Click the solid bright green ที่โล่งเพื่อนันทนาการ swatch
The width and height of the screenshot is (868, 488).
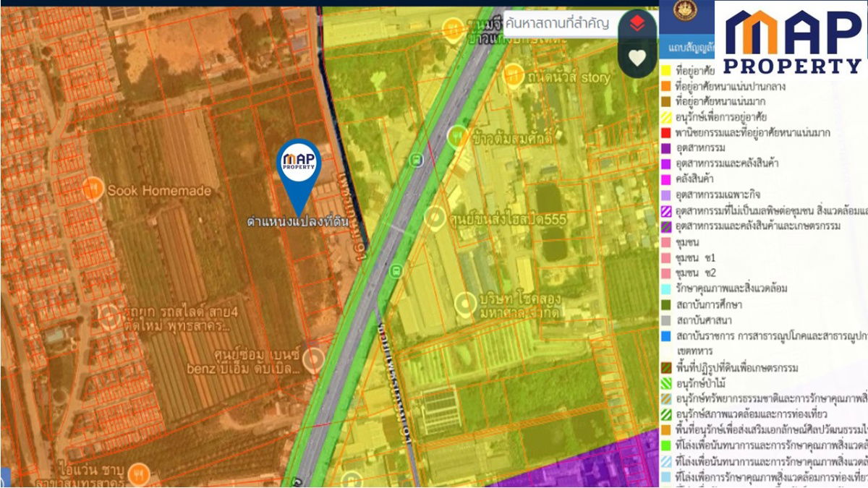click(x=665, y=445)
